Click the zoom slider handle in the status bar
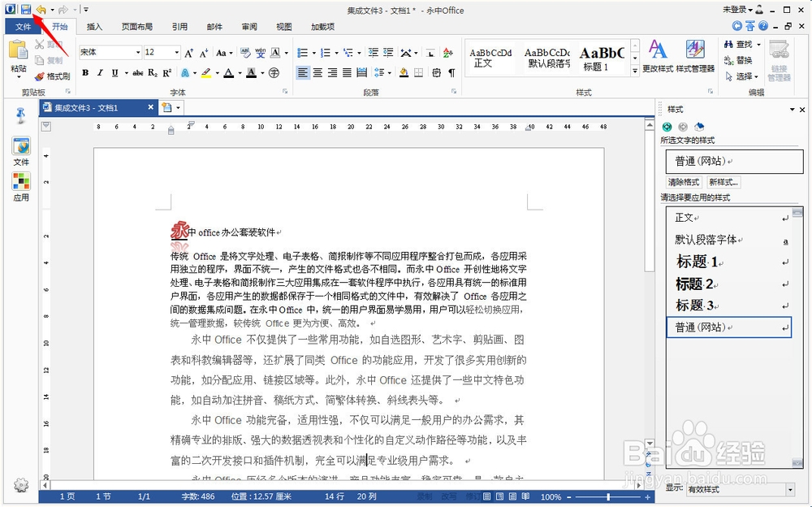This screenshot has width=812, height=507. (608, 496)
